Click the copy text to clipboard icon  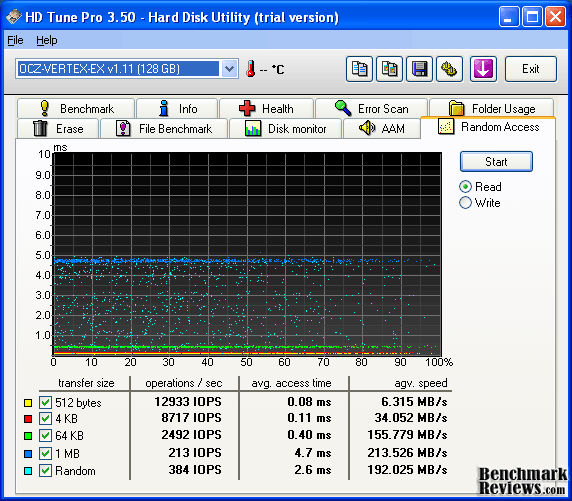(x=359, y=69)
